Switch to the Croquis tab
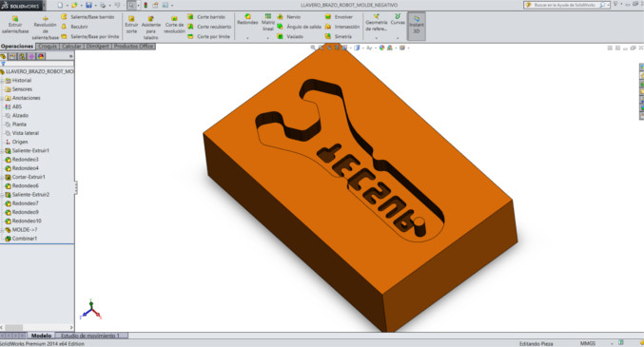Screen dimensions: 644x347 pos(48,46)
